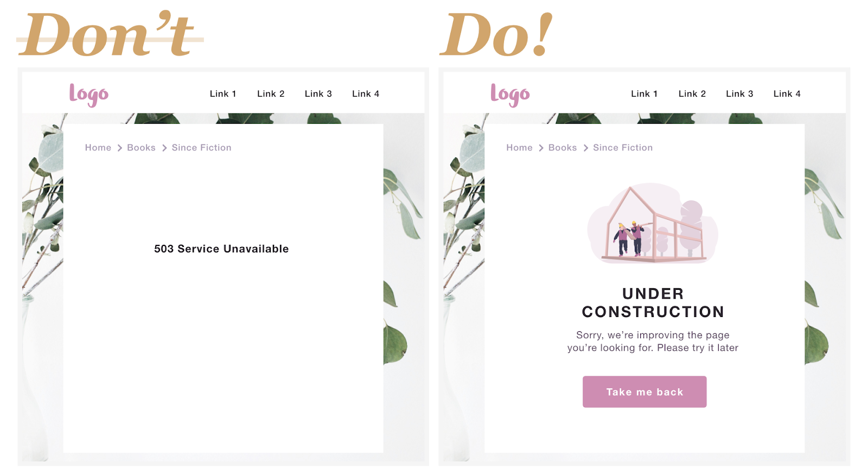The height and width of the screenshot is (475, 868).
Task: Click the logo in the Do mockup
Action: pos(510,94)
